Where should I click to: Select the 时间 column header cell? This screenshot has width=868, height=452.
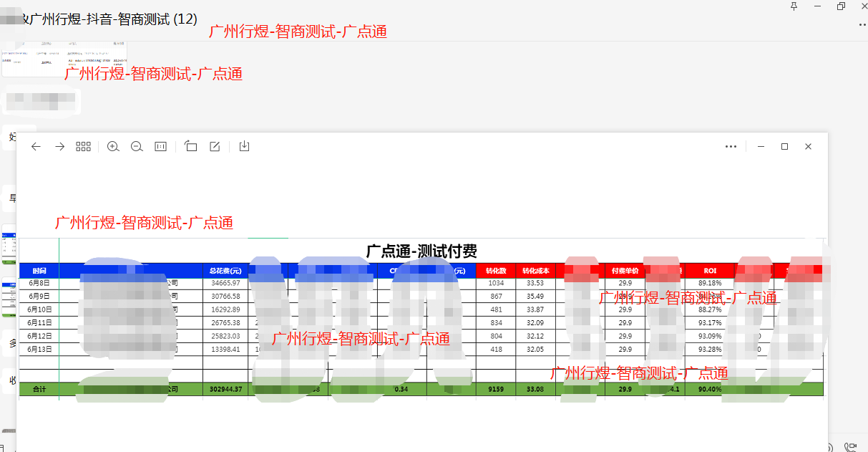[39, 271]
